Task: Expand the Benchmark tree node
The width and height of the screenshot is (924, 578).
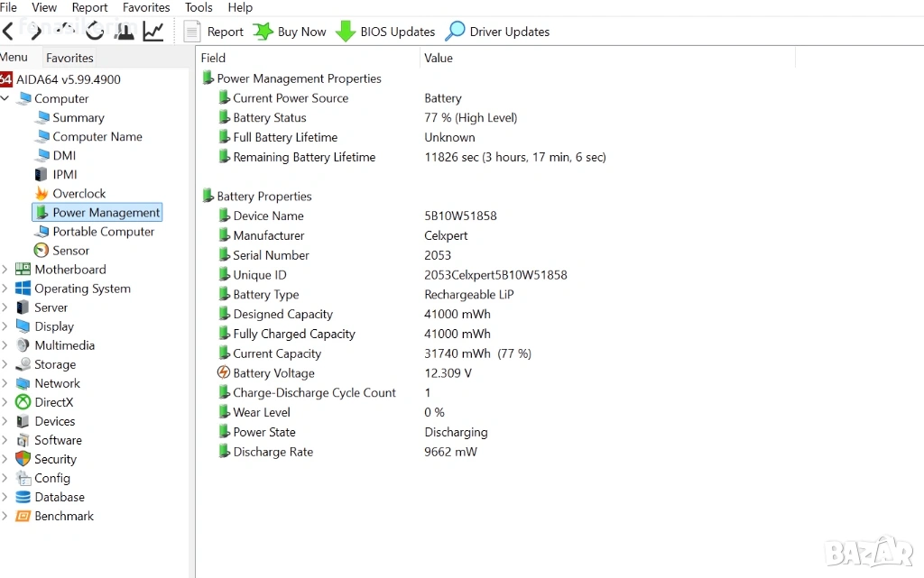Action: pos(5,516)
